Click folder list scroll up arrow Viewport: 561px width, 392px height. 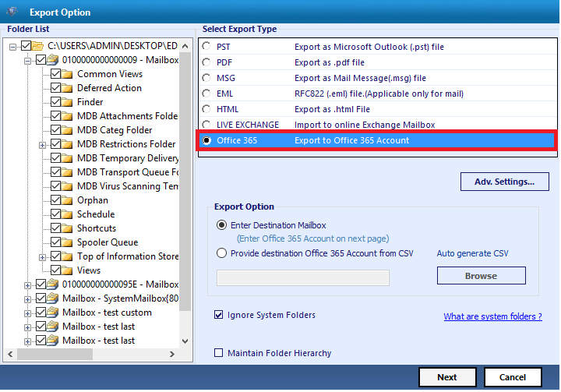click(185, 46)
